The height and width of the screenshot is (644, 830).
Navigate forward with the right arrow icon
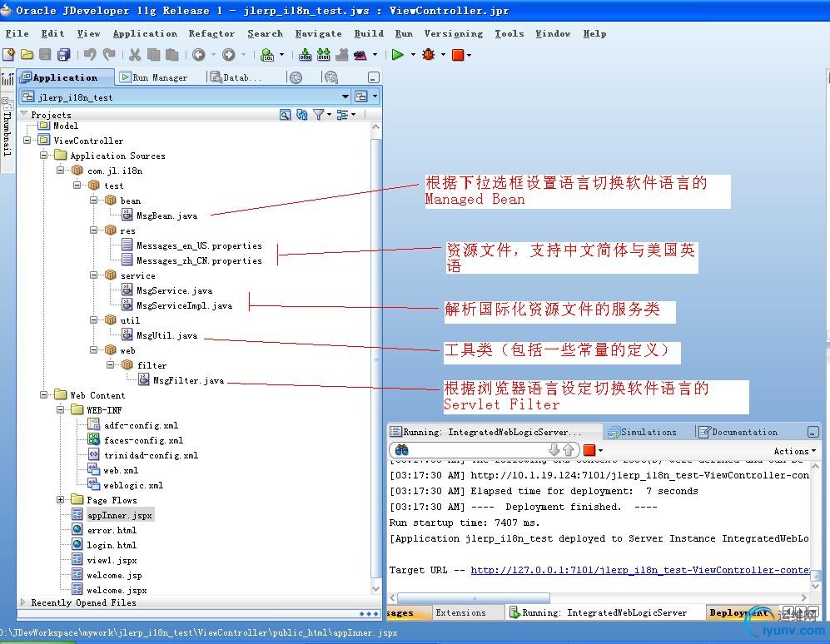point(229,55)
